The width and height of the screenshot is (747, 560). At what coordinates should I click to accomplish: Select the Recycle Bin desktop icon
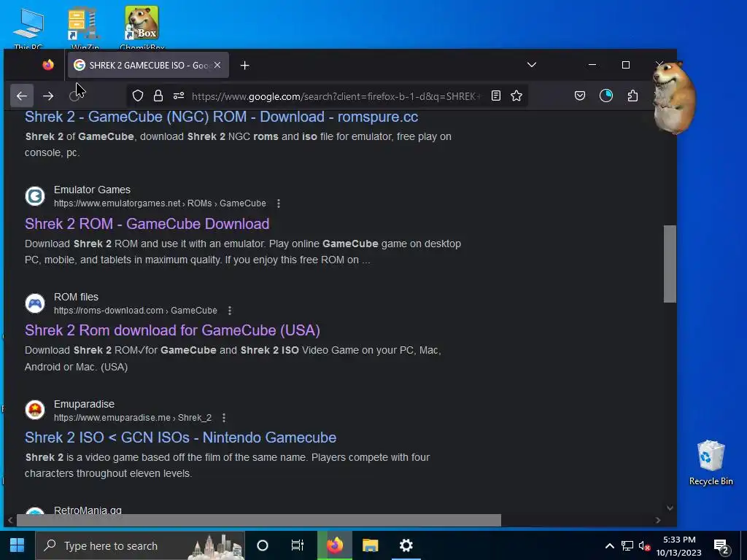tap(711, 462)
